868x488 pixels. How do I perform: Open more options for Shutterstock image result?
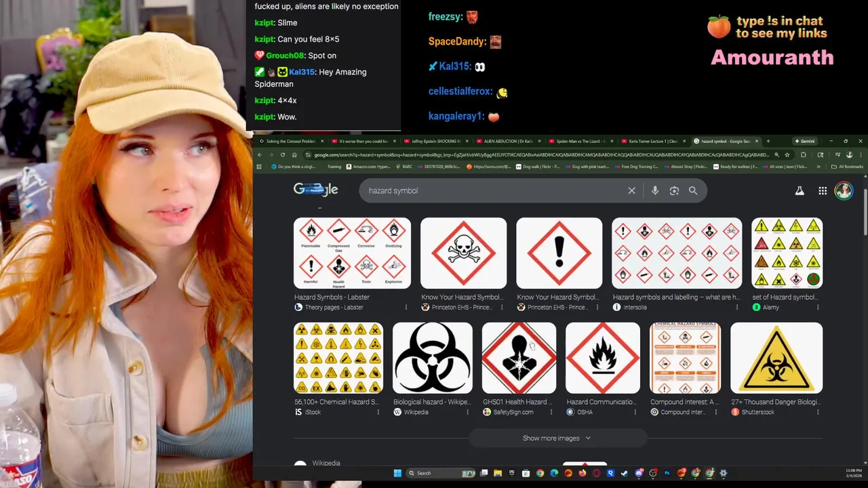tap(818, 412)
